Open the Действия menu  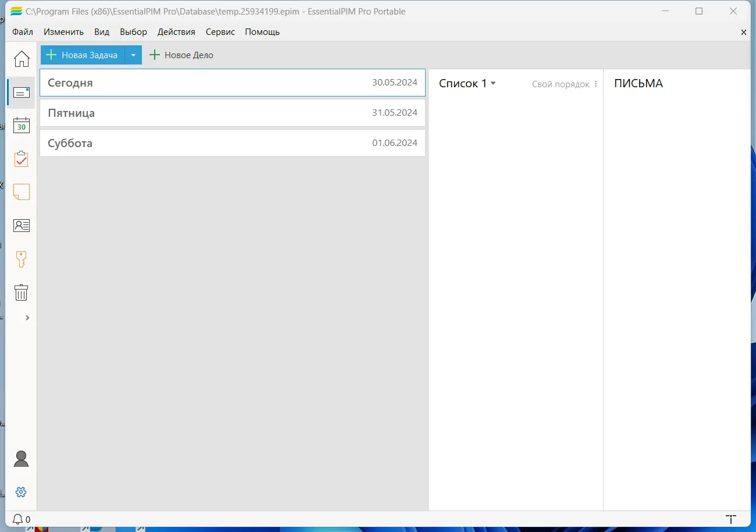click(x=176, y=32)
